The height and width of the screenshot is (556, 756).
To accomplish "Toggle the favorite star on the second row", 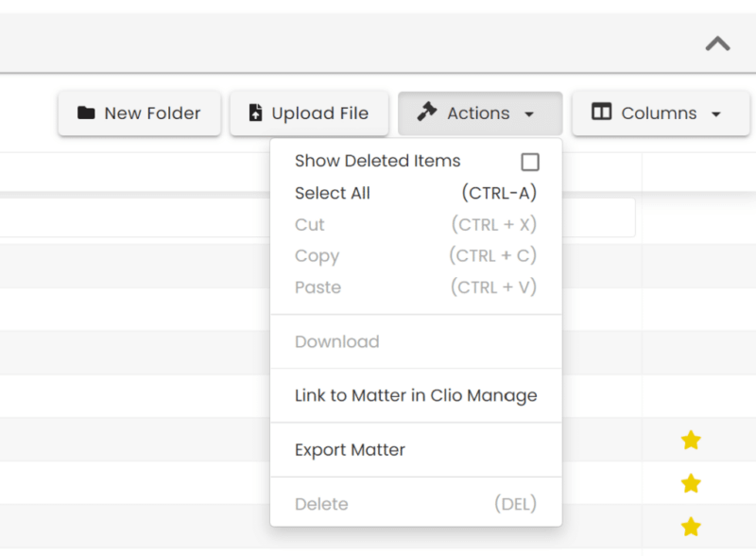I will pyautogui.click(x=692, y=483).
